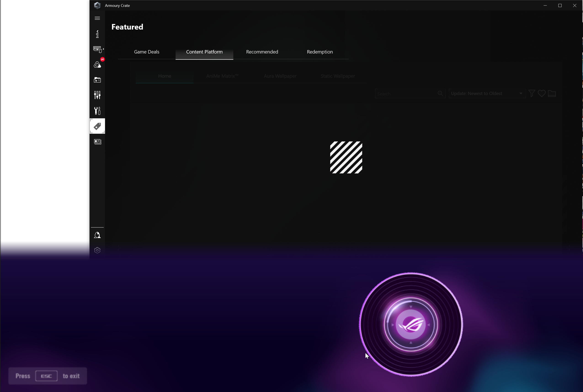
Task: Open the filter funnel icon
Action: [532, 93]
